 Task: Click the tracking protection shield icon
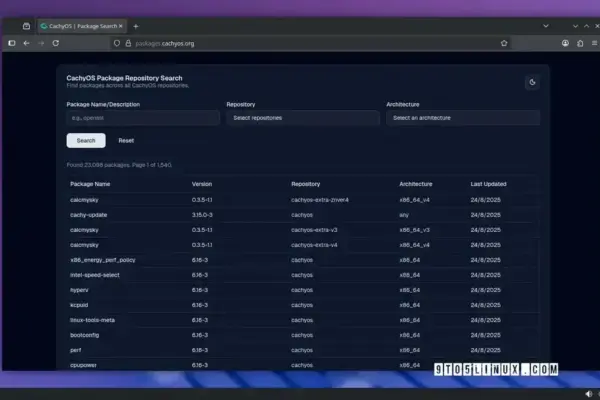(x=117, y=43)
